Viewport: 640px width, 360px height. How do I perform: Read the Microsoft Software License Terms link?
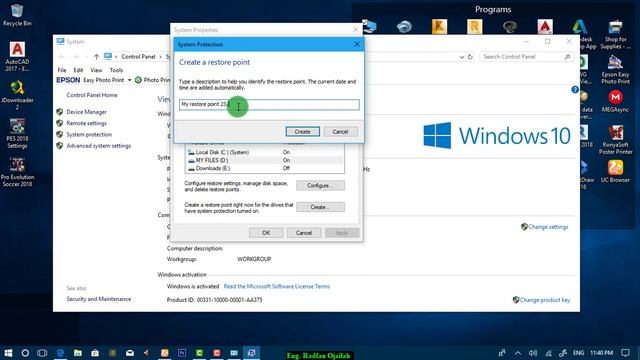coord(276,287)
